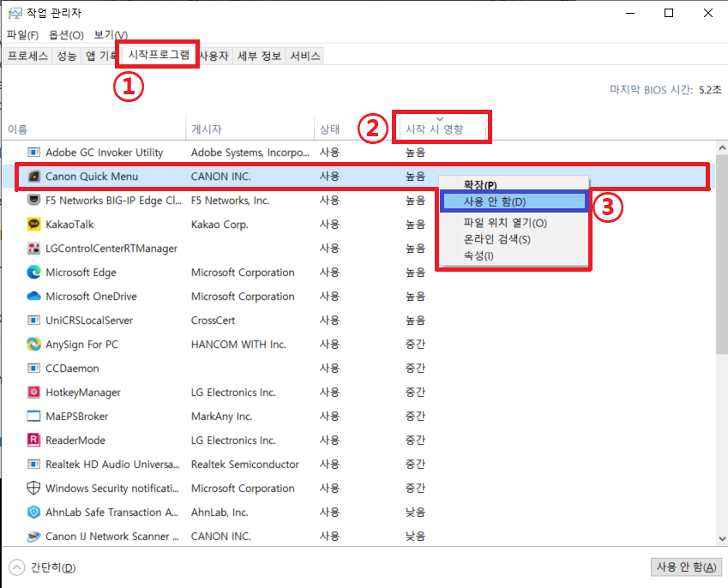Viewport: 728px width, 588px height.
Task: Click the HANCOM WITH Inc. publisher cell
Action: point(238,345)
